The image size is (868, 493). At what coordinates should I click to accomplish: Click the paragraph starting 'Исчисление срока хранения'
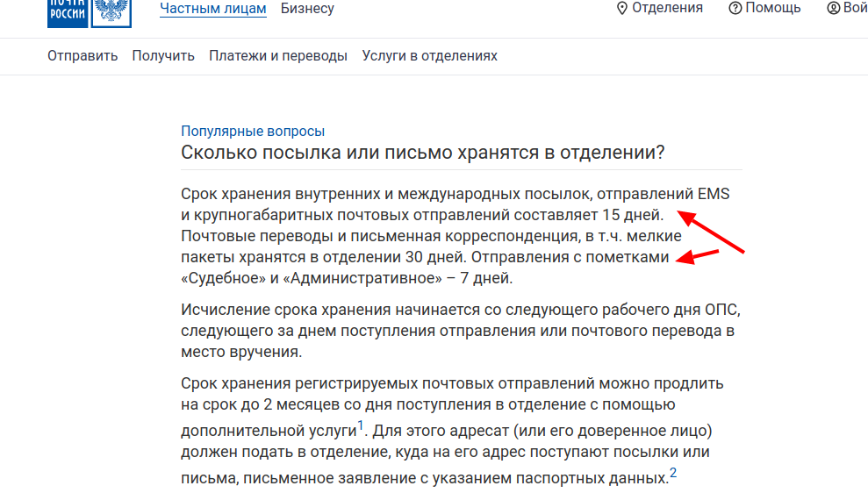tap(461, 331)
